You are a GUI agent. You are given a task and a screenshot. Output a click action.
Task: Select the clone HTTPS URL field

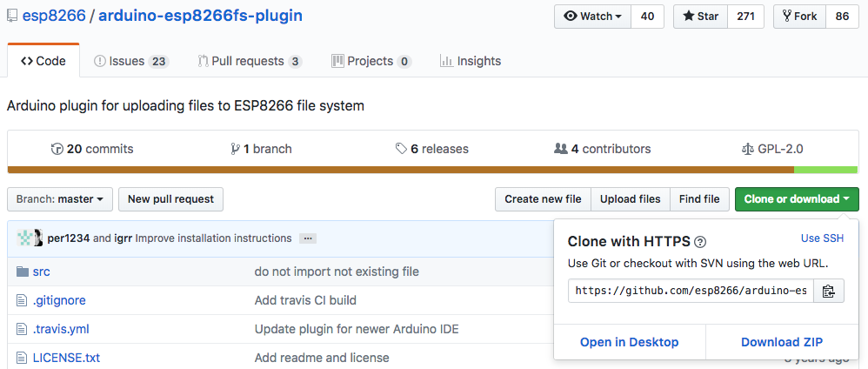tap(691, 291)
